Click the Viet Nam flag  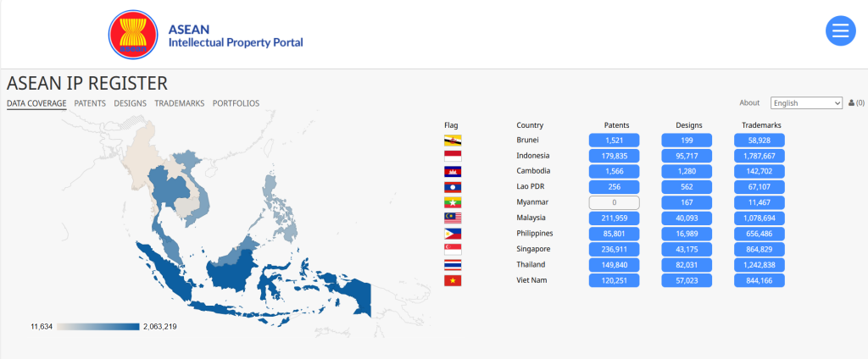pos(453,280)
